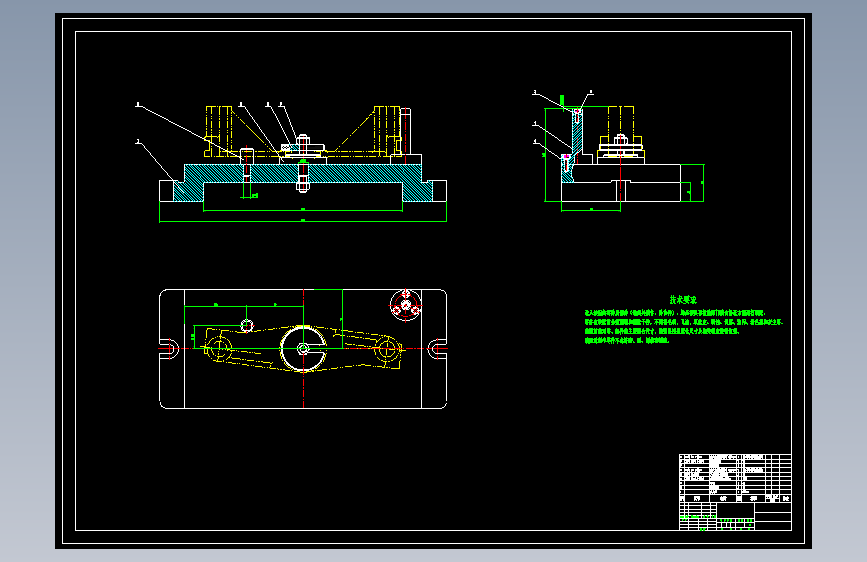Viewport: 867px width, 562px height.
Task: Select the longest green length dimension under the front view
Action: pos(303,221)
